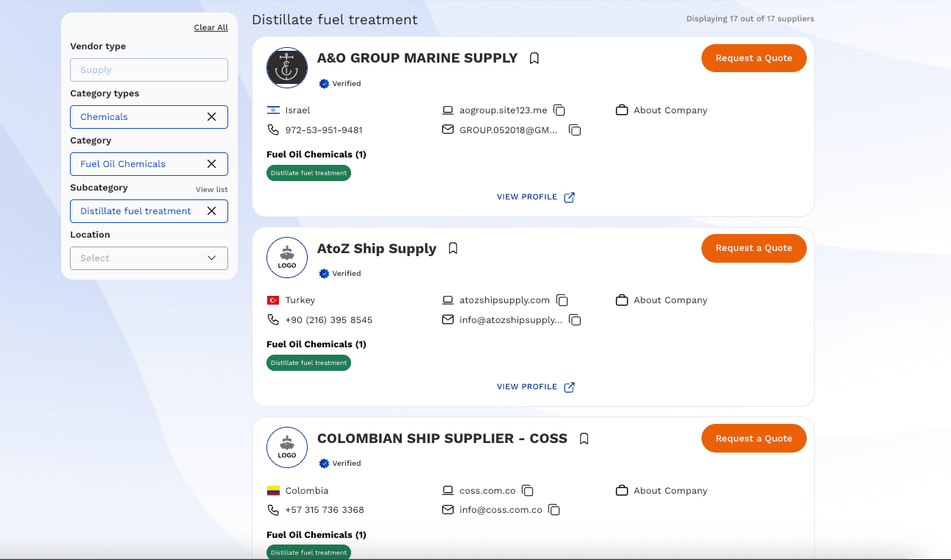Click Clear All filters link
Image resolution: width=951 pixels, height=560 pixels.
tap(211, 27)
